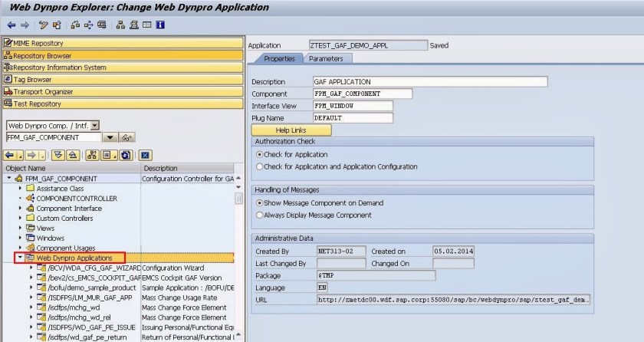The width and height of the screenshot is (644, 342).
Task: Select Check for Application and Application Configuration
Action: pos(259,166)
